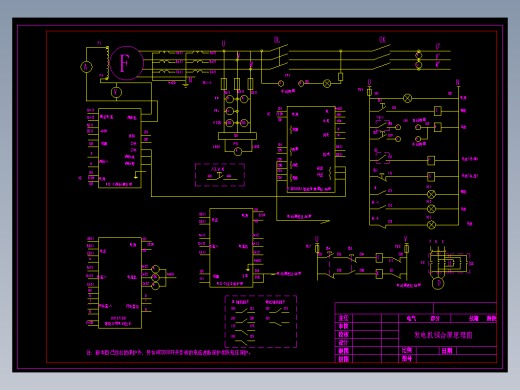
Task: Click the ground symbol beside label N
Action: click(x=186, y=85)
